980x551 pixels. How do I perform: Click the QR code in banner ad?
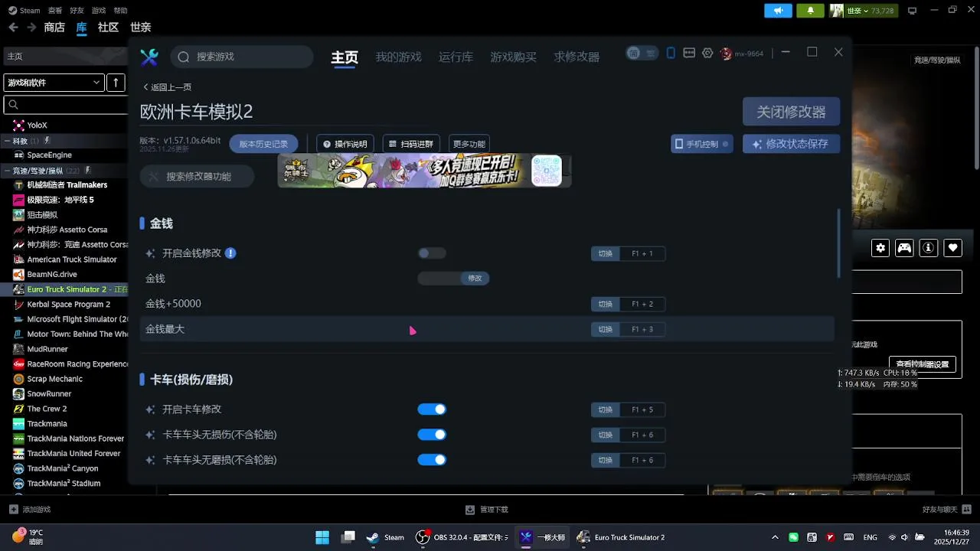point(547,170)
